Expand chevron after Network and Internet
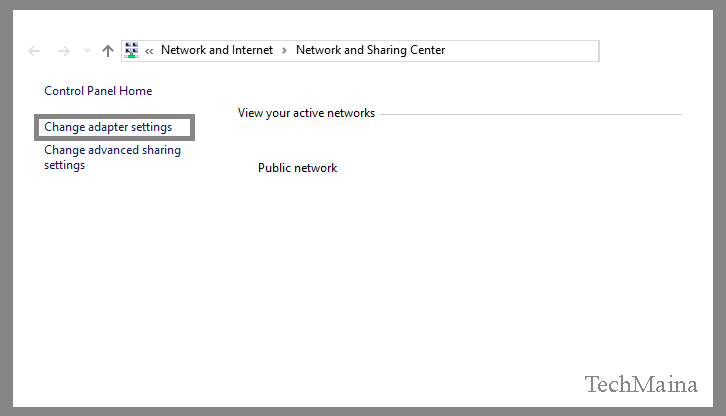 pos(284,50)
